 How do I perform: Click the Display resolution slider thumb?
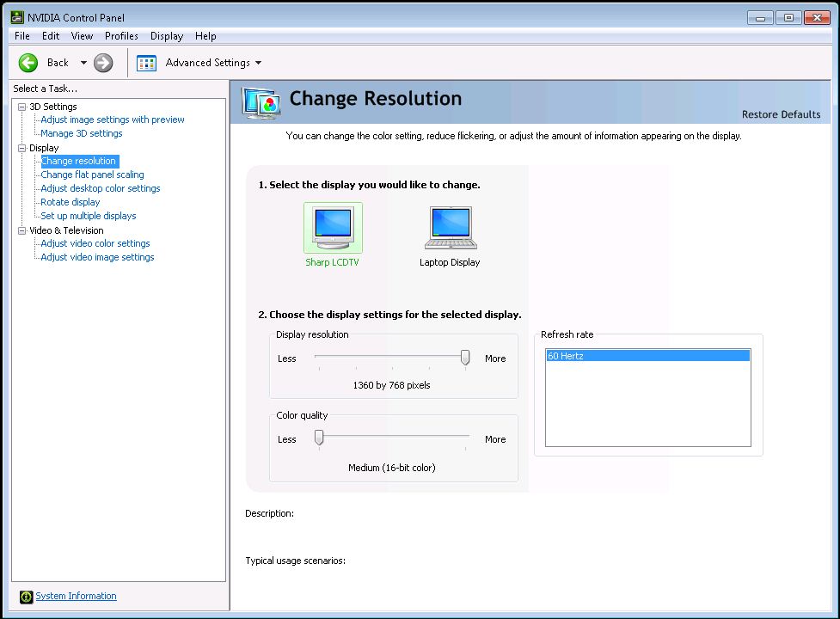coord(465,357)
